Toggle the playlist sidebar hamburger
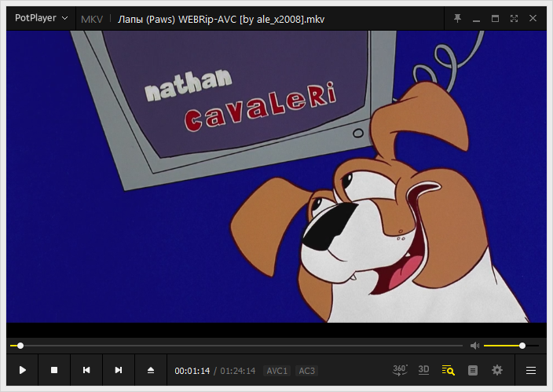The height and width of the screenshot is (392, 553). point(531,370)
